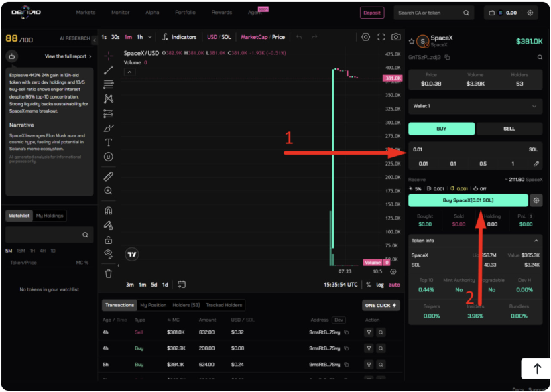Click the Buy SpaceX(0.01 SOL) button
551x392 pixels.
(469, 200)
